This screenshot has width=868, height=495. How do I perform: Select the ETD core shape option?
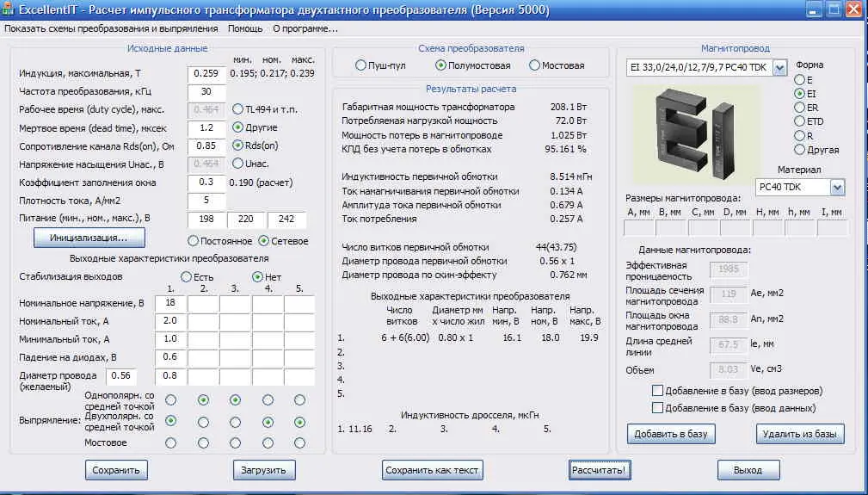[799, 121]
